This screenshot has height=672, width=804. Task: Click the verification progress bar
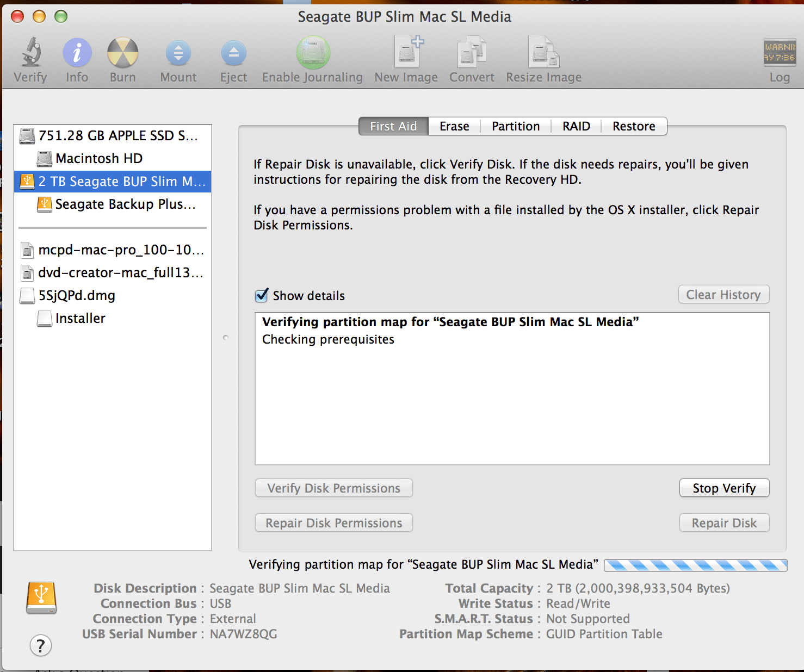point(695,565)
